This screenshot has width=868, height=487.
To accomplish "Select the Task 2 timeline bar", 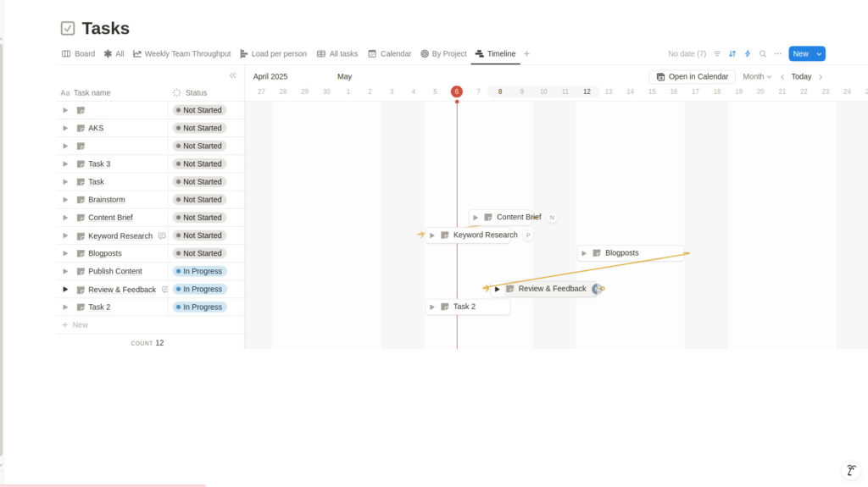I will tap(467, 307).
